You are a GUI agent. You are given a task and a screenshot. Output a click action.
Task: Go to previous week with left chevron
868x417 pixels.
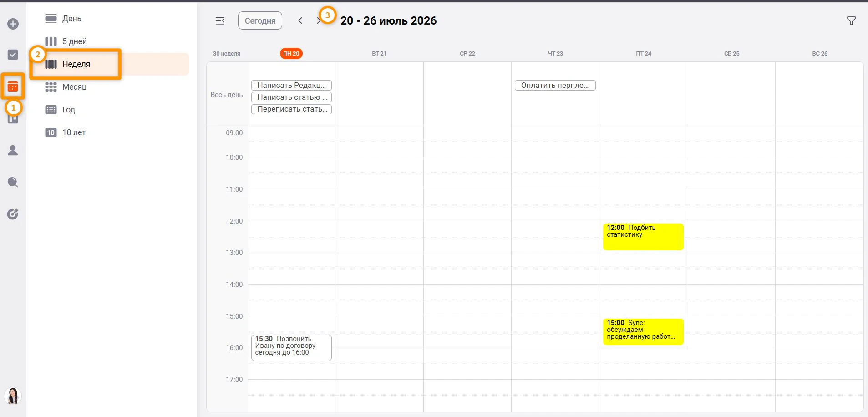(x=300, y=20)
